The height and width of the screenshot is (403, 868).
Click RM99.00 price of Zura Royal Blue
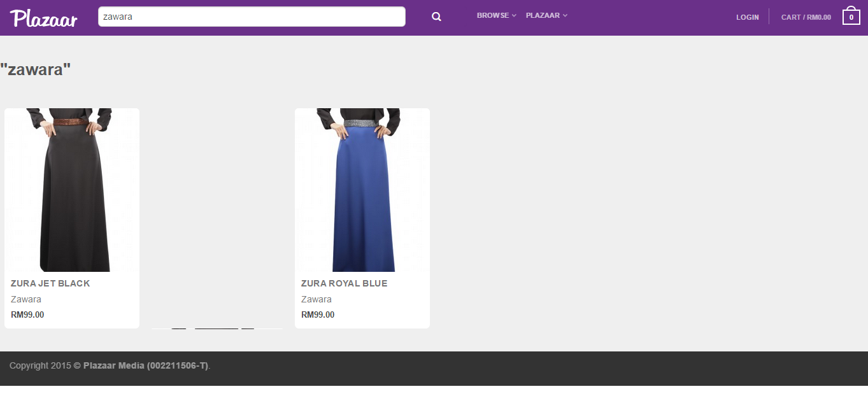[318, 315]
